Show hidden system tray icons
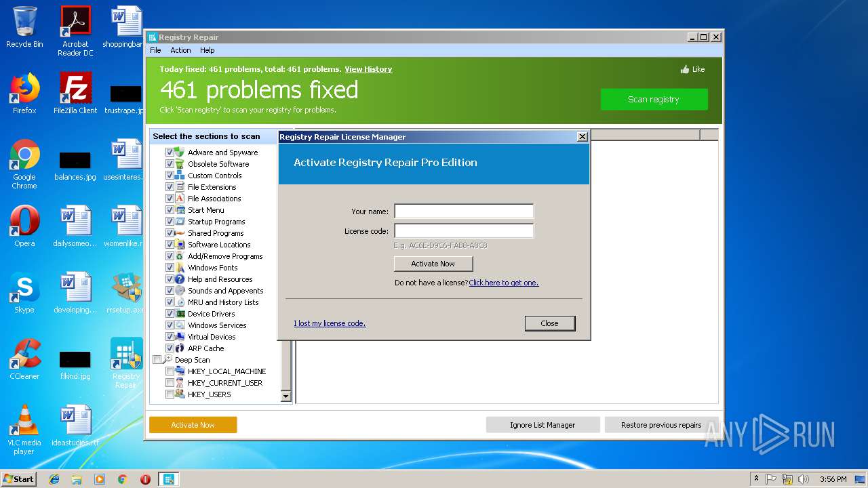The width and height of the screenshot is (868, 488). coord(756,479)
